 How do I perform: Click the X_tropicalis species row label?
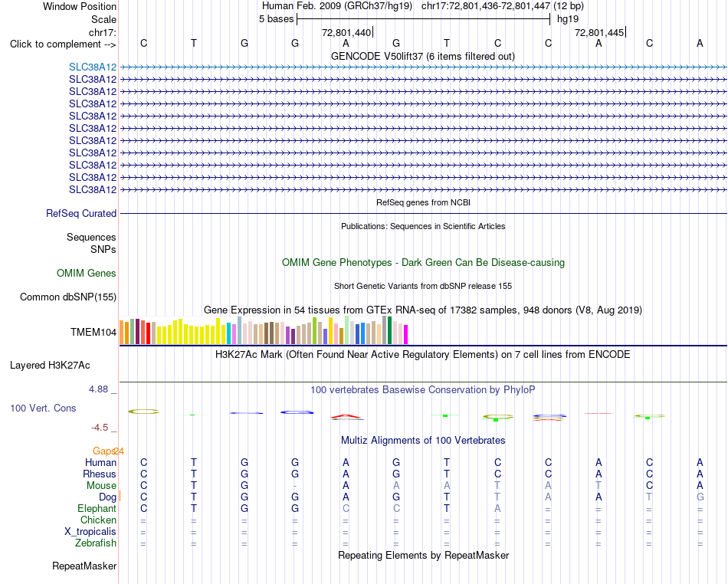point(90,532)
